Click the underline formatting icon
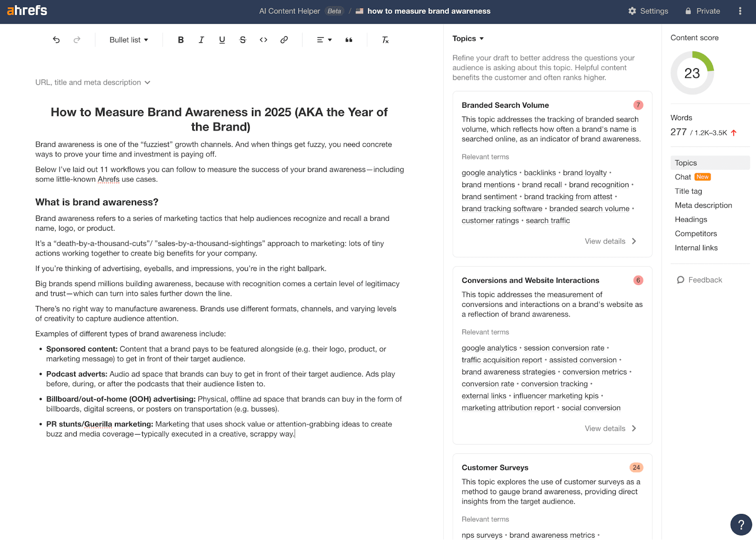Screen dimensions: 756x540 tap(222, 40)
